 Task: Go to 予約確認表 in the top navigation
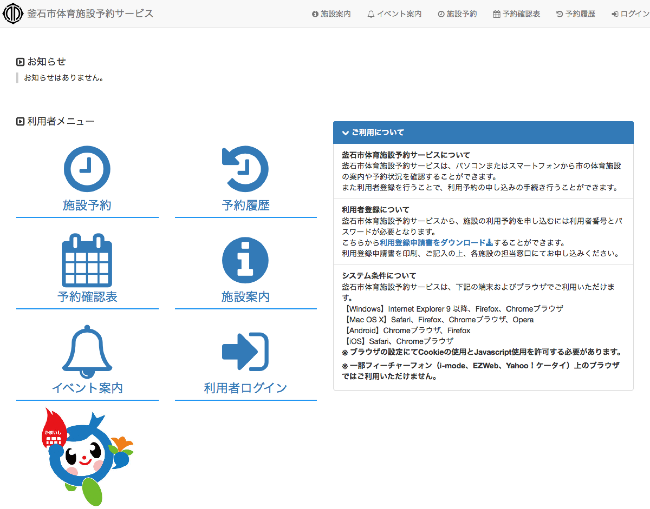pos(516,14)
